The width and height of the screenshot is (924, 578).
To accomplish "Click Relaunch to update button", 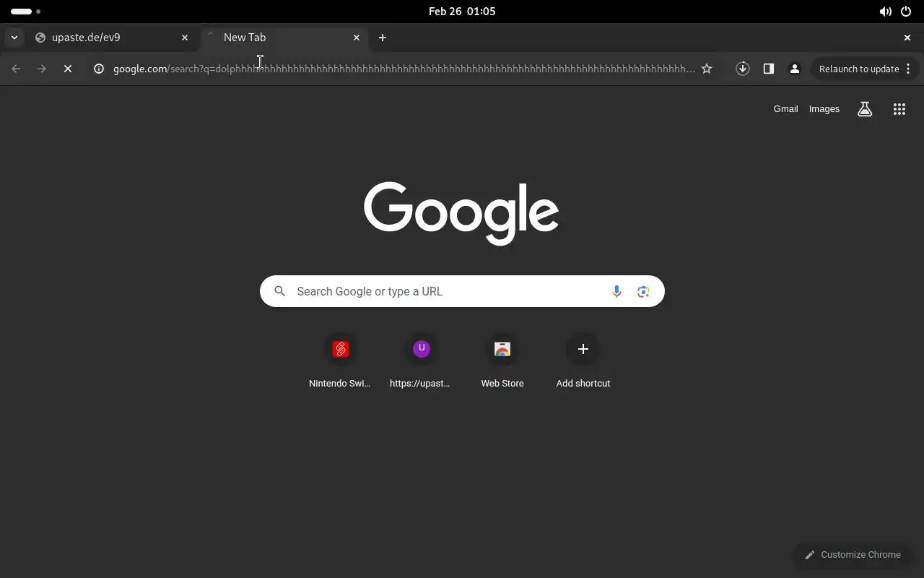I will 859,69.
